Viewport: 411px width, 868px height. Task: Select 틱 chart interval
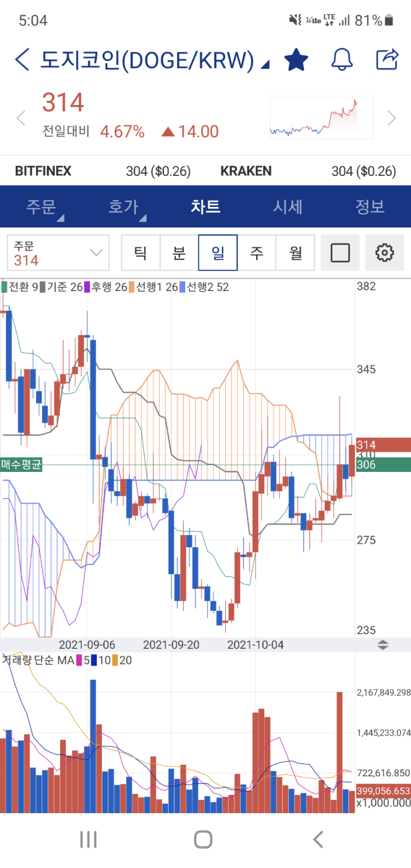(141, 253)
